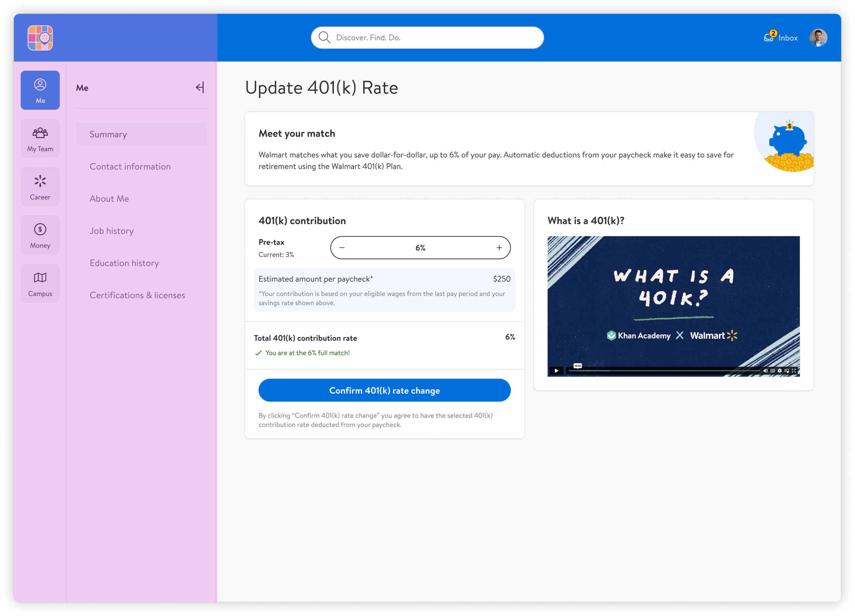The height and width of the screenshot is (616, 855).
Task: Select Contact information menu item
Action: 130,167
